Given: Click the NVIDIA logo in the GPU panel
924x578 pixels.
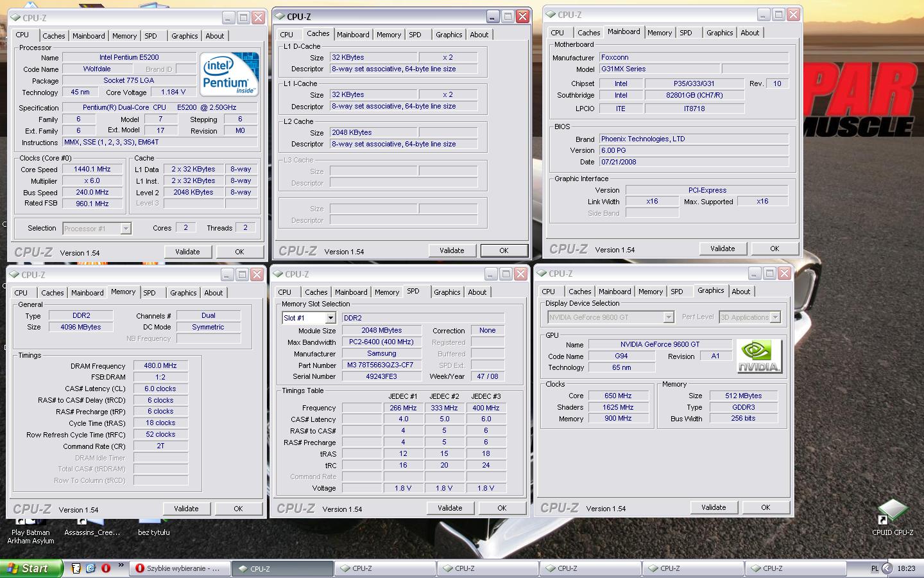Looking at the screenshot, I should pyautogui.click(x=759, y=356).
